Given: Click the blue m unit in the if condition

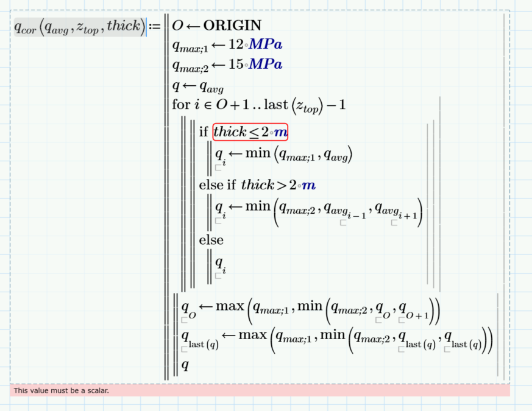Looking at the screenshot, I should (279, 132).
